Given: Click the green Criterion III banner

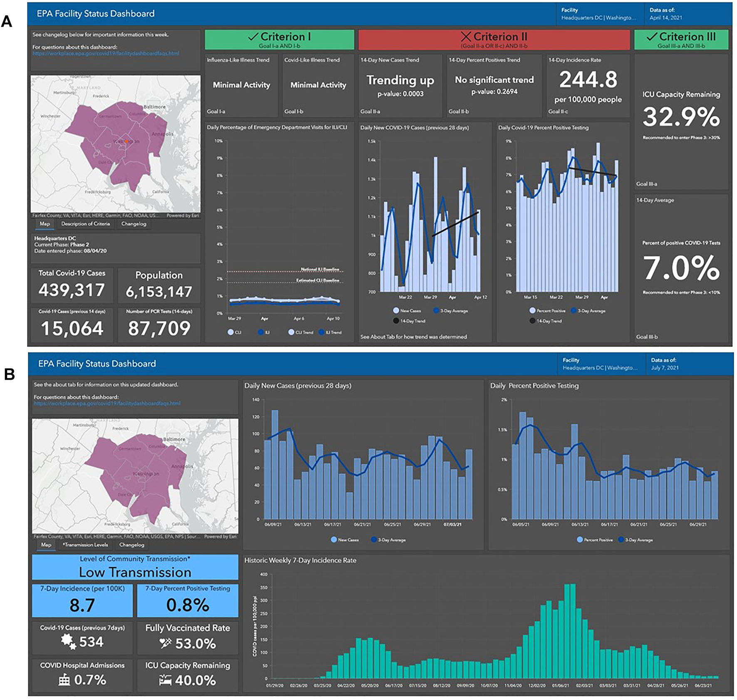Looking at the screenshot, I should [x=681, y=40].
